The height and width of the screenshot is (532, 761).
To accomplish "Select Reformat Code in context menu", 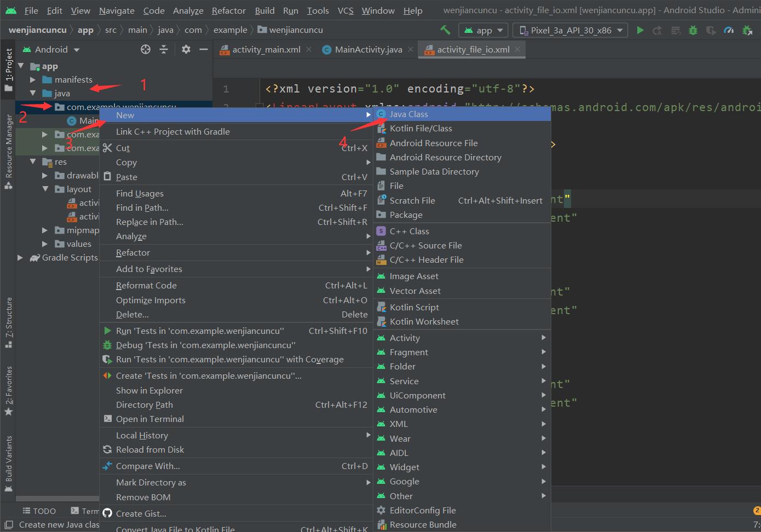I will pos(235,285).
